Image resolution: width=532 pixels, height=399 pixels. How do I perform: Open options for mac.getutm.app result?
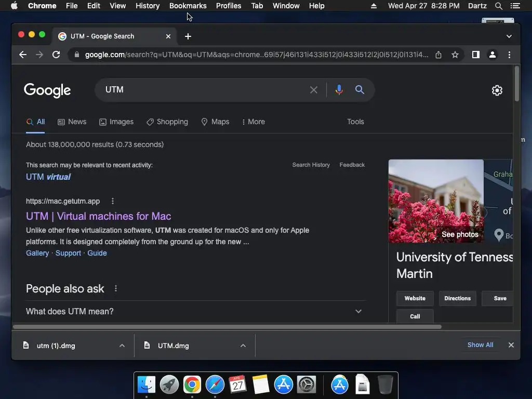click(113, 201)
